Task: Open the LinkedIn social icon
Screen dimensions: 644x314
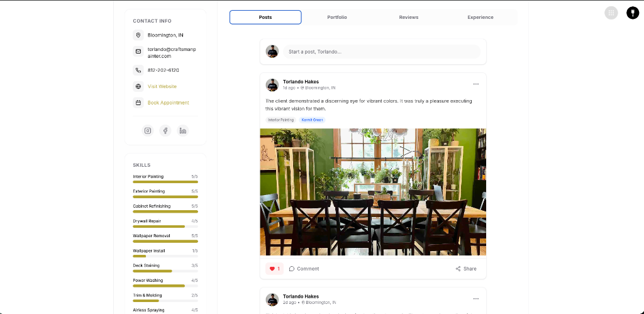Action: pyautogui.click(x=183, y=131)
